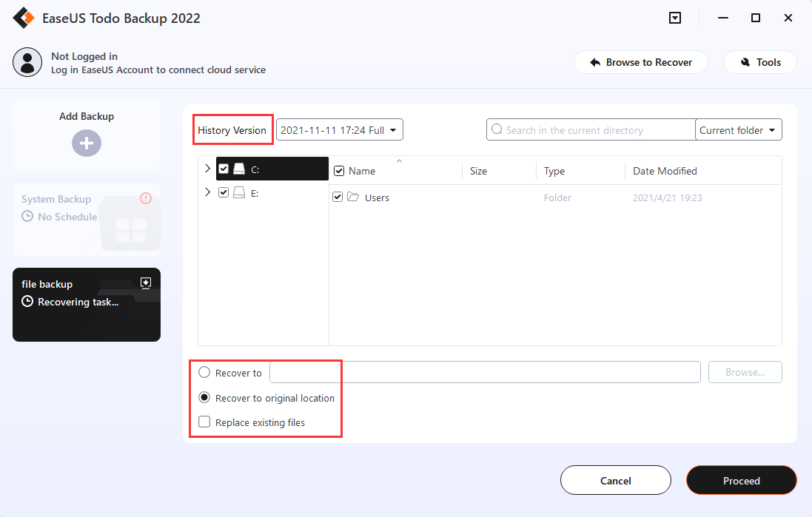Click the search magnifier icon
Image resolution: width=812 pixels, height=517 pixels.
[497, 129]
